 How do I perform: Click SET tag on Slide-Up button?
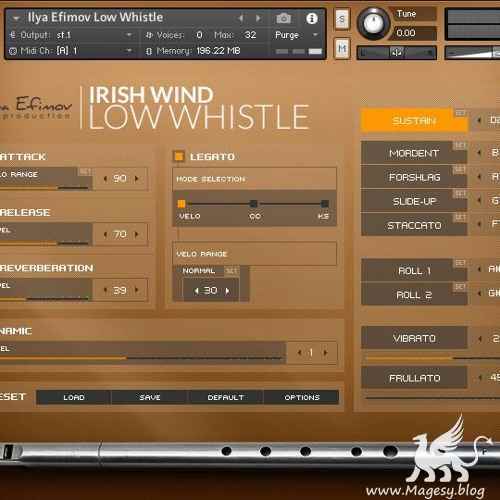(459, 194)
